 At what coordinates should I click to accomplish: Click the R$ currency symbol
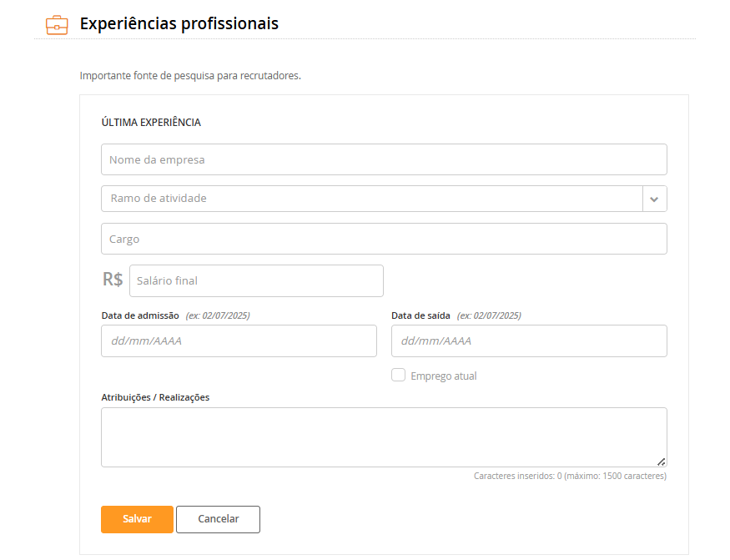pyautogui.click(x=113, y=280)
